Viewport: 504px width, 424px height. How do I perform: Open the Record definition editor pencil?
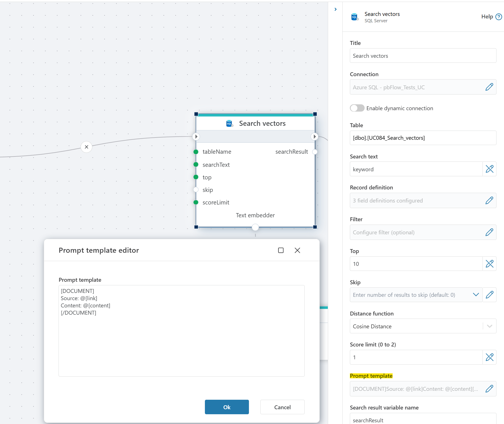point(489,201)
